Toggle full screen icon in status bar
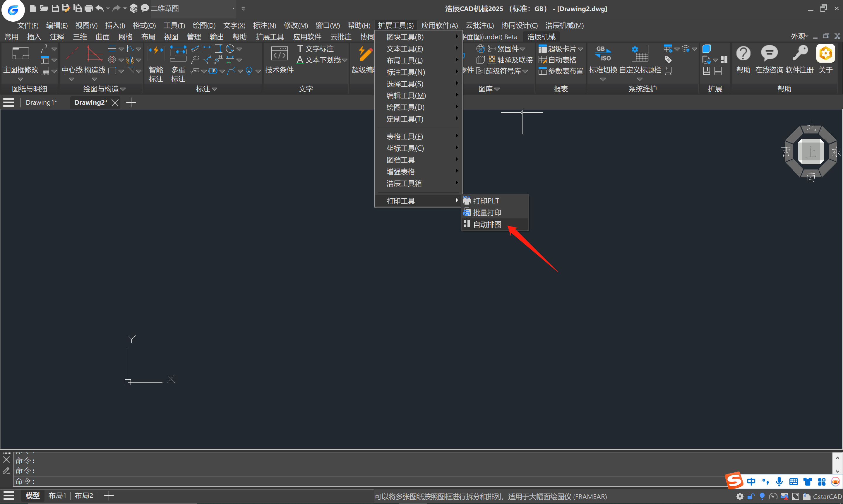This screenshot has width=843, height=504. [x=796, y=496]
